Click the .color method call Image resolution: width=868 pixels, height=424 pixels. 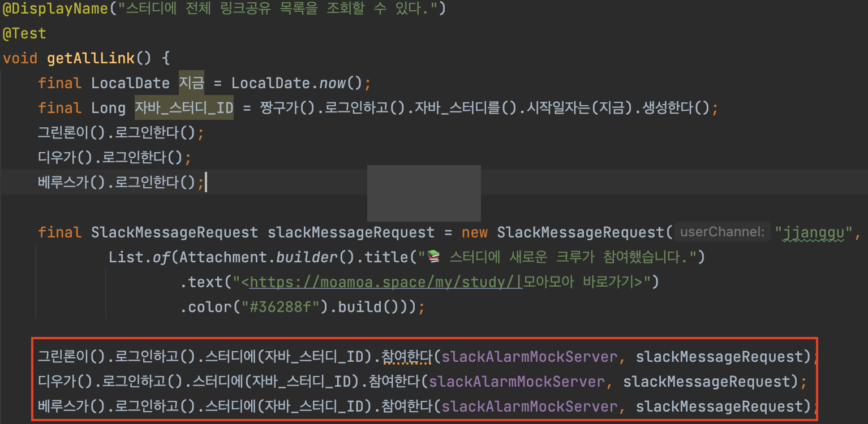pos(207,307)
